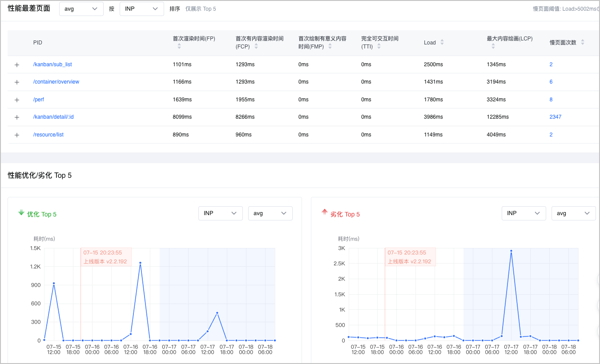600x364 pixels.
Task: Open the avg dropdown beside 性能最差页面
Action: tap(81, 9)
